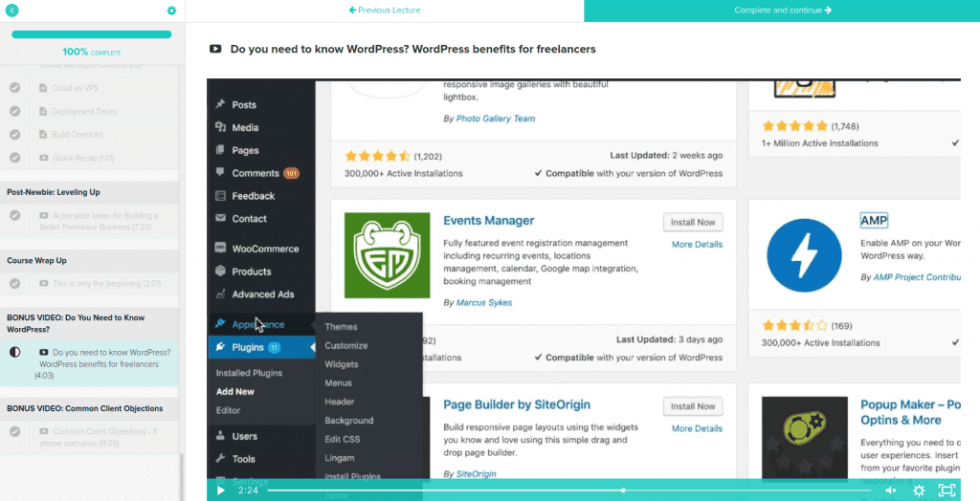Open Themes in Appearance flyout
The height and width of the screenshot is (501, 980).
coord(341,327)
